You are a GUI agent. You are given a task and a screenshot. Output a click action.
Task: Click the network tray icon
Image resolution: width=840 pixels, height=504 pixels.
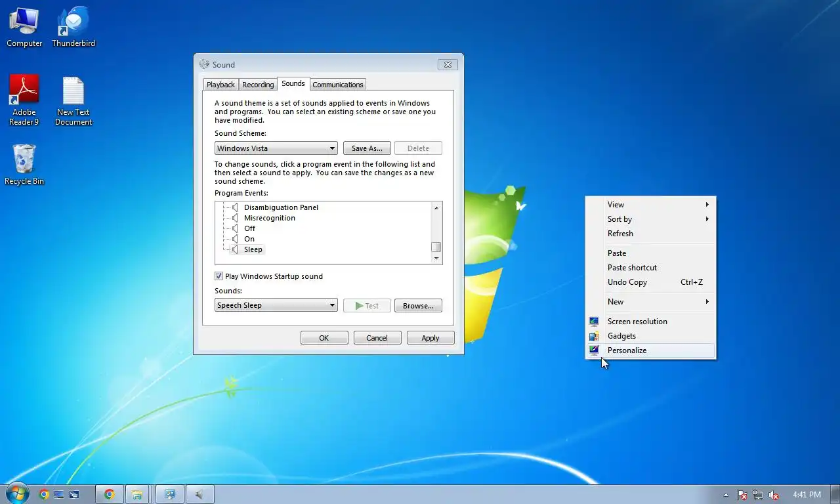coord(758,495)
